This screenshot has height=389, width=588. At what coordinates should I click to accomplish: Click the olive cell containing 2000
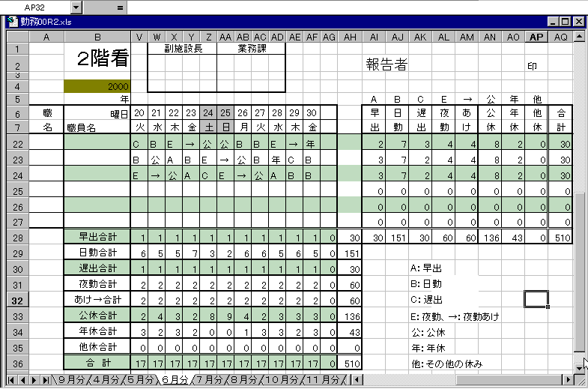click(x=97, y=86)
